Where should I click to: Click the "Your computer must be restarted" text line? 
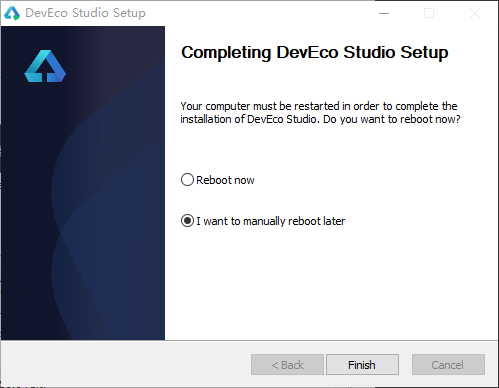coord(319,106)
